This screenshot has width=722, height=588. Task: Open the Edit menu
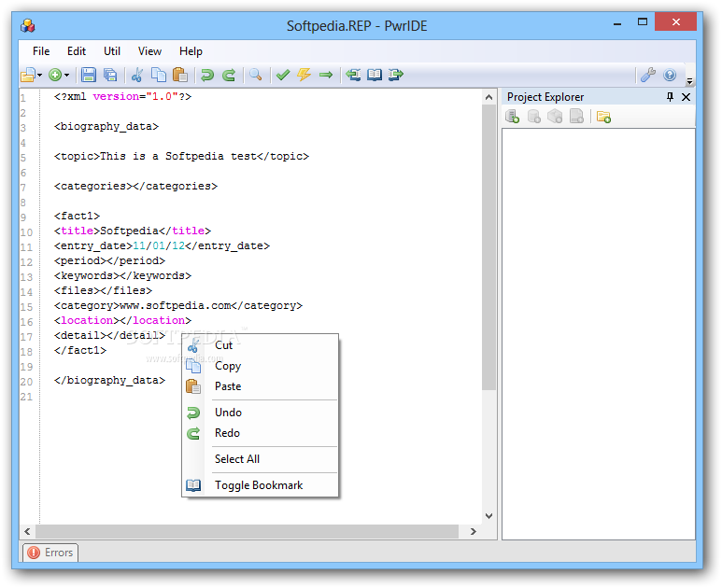pos(77,51)
